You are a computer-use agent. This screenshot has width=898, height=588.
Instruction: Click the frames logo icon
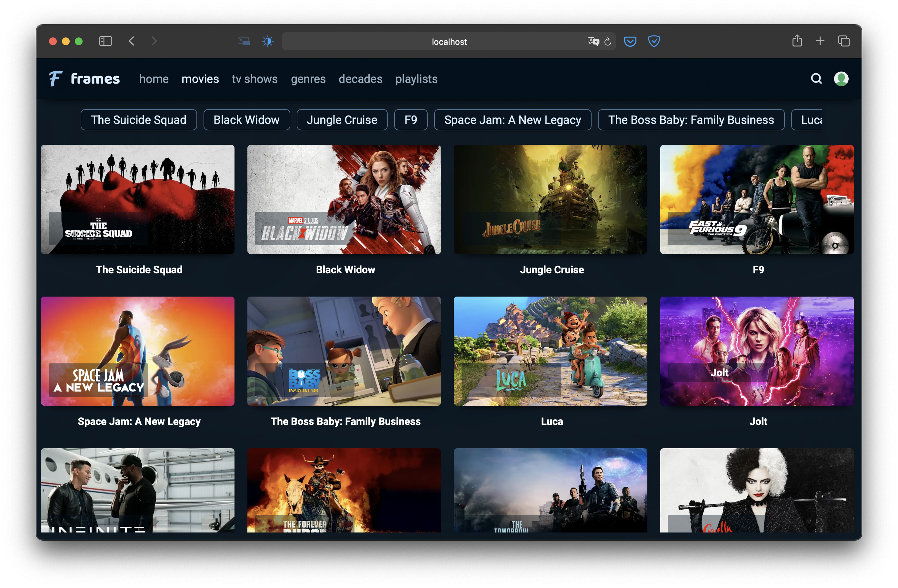(55, 78)
